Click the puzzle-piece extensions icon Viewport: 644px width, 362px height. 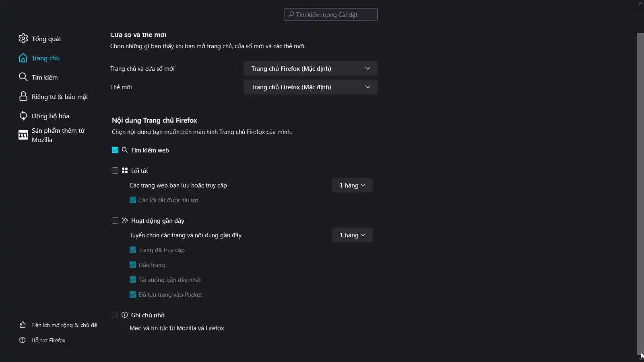point(23,325)
